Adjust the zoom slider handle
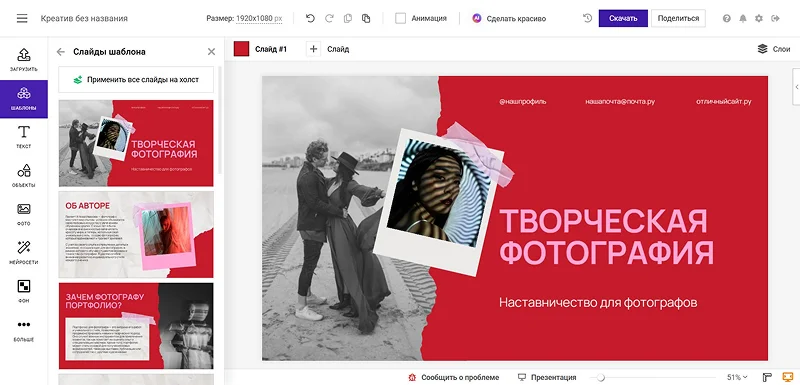Image resolution: width=800 pixels, height=385 pixels. click(601, 377)
